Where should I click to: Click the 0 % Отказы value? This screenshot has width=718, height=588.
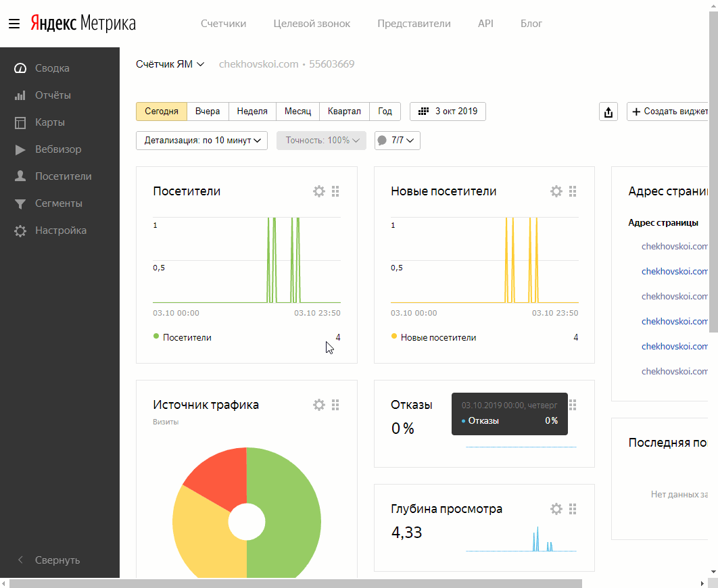click(402, 428)
